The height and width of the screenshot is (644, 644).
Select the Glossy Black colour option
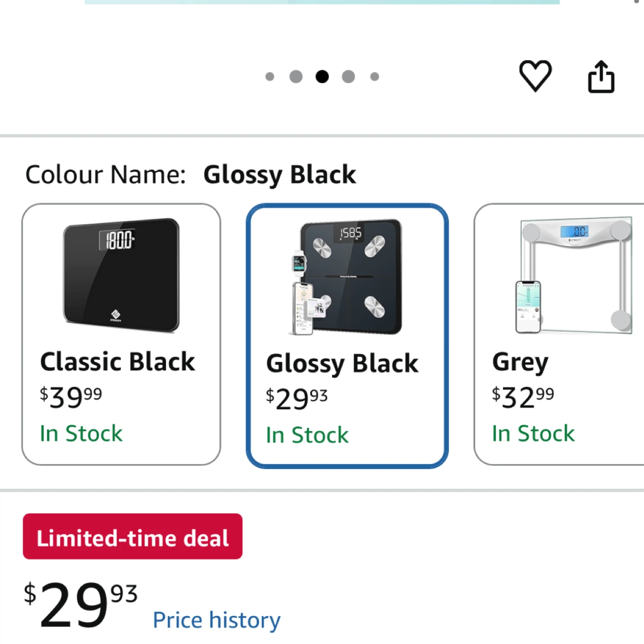coord(347,336)
